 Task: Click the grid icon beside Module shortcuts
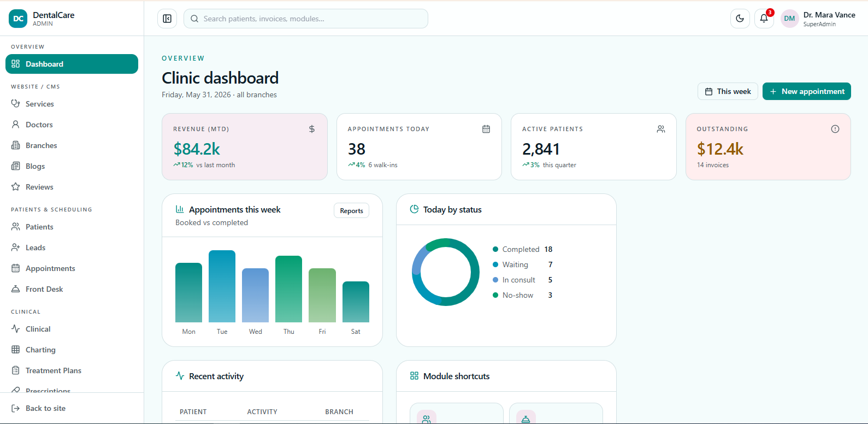tap(414, 375)
